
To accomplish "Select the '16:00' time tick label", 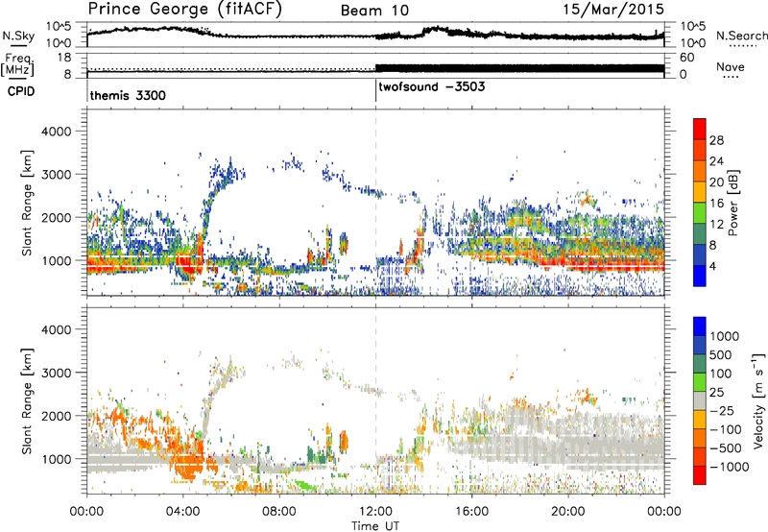I will 471,512.
